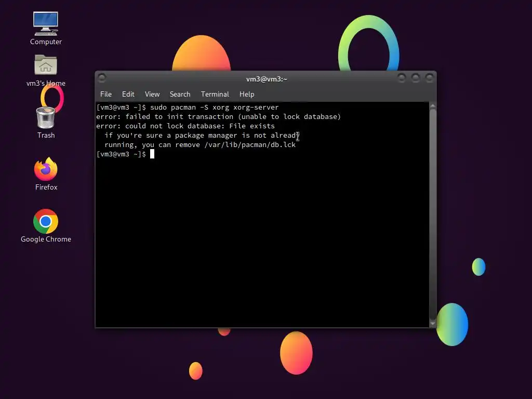Image resolution: width=532 pixels, height=399 pixels.
Task: Open the Edit menu in terminal
Action: [128, 95]
